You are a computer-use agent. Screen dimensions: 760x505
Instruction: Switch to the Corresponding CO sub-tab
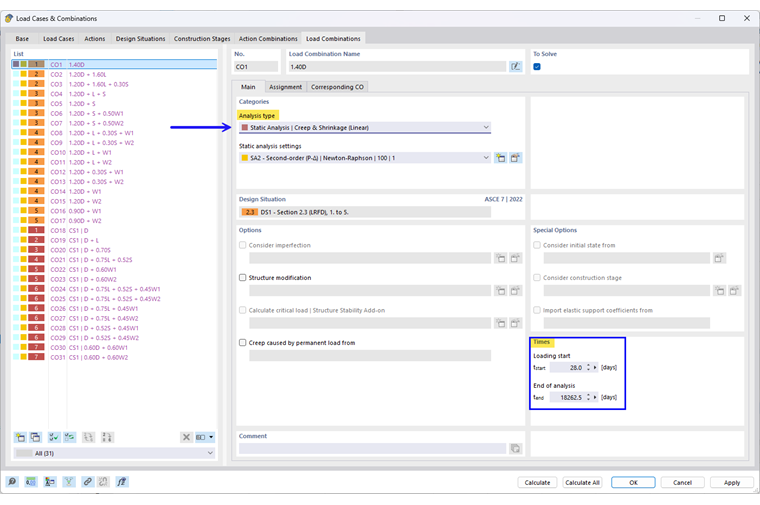337,87
